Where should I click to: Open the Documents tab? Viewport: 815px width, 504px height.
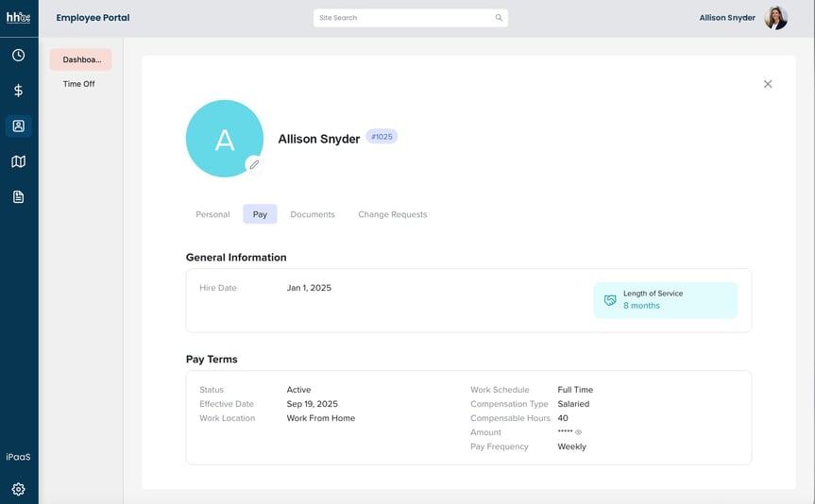[313, 214]
